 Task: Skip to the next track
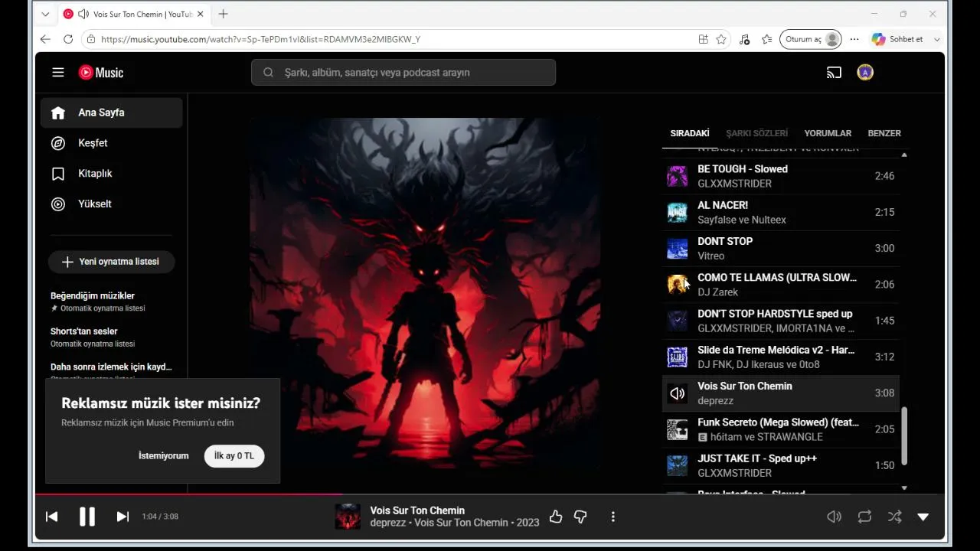122,517
